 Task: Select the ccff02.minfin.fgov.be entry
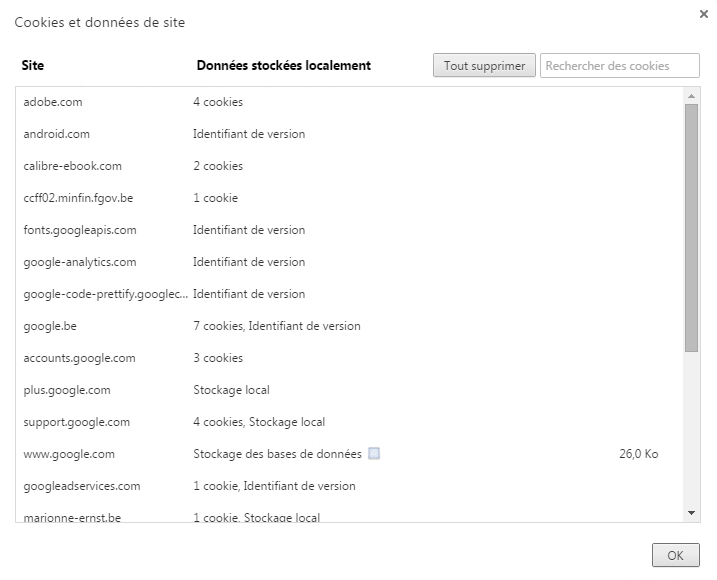(x=350, y=198)
